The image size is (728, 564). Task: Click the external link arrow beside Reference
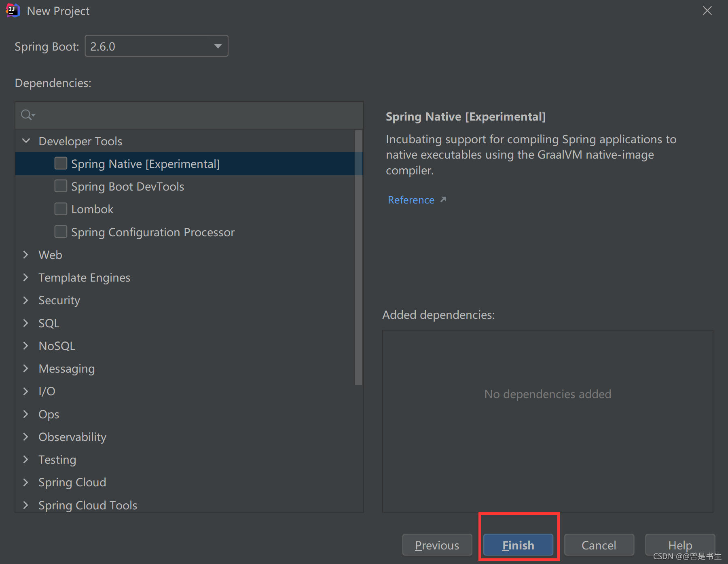(x=443, y=199)
